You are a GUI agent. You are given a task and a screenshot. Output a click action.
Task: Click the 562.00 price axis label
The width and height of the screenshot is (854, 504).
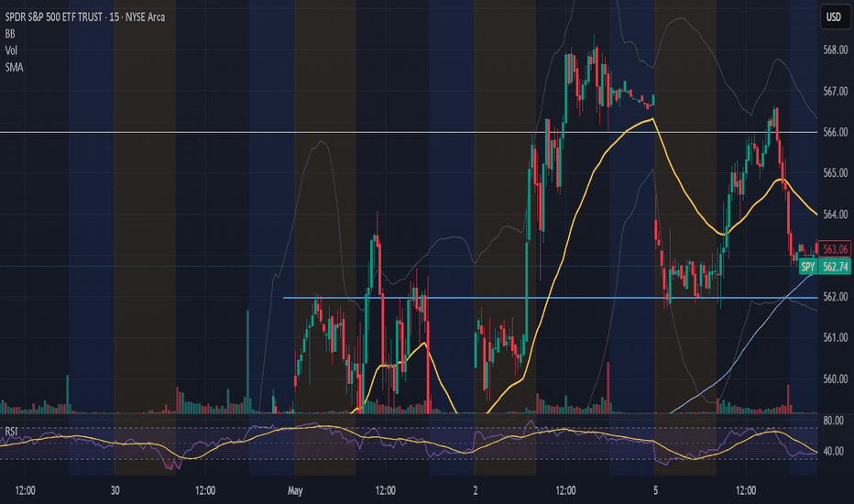[x=835, y=297]
